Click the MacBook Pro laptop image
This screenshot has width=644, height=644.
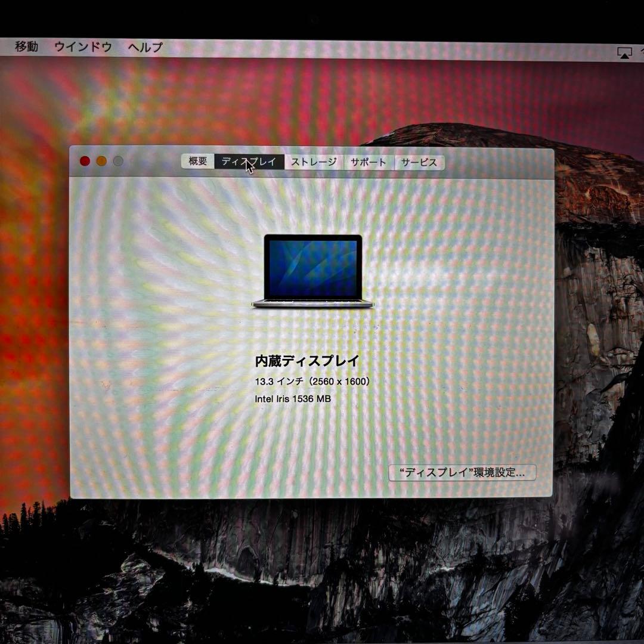click(311, 272)
